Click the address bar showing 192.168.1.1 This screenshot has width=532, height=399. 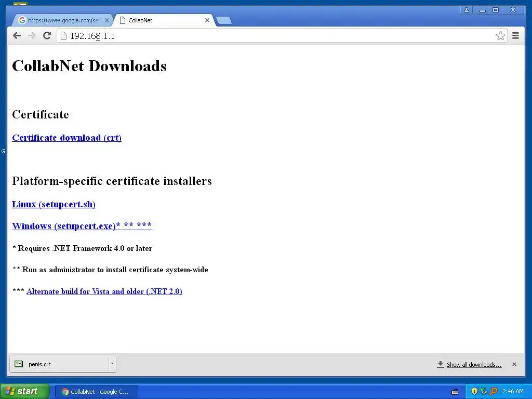[282, 36]
